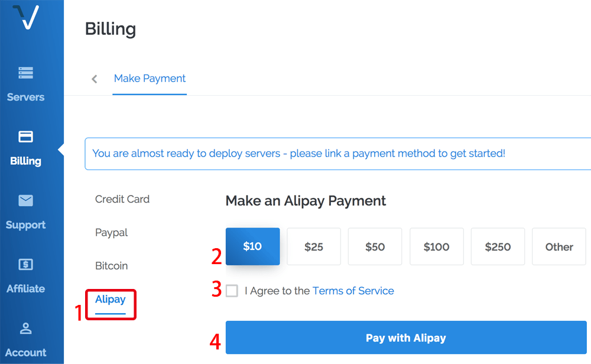
Task: Select the $25 payment amount
Action: coord(314,247)
